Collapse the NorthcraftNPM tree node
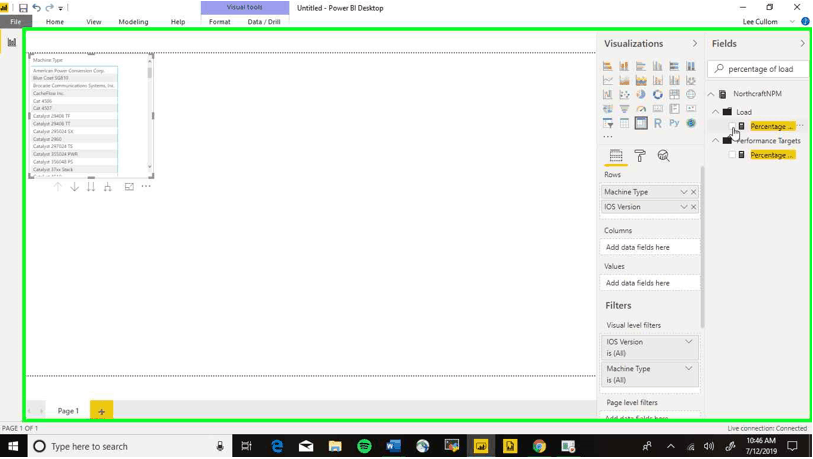 (x=711, y=94)
